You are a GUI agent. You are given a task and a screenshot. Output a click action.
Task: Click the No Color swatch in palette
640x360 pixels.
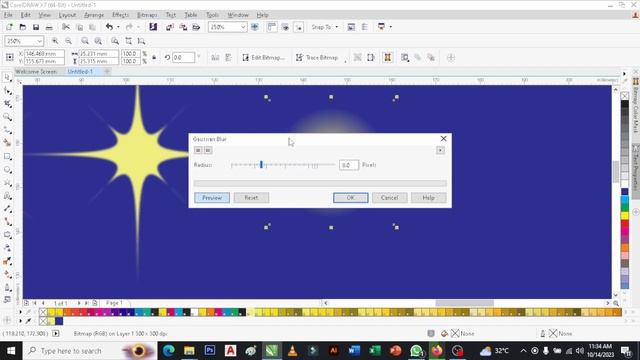[43, 312]
